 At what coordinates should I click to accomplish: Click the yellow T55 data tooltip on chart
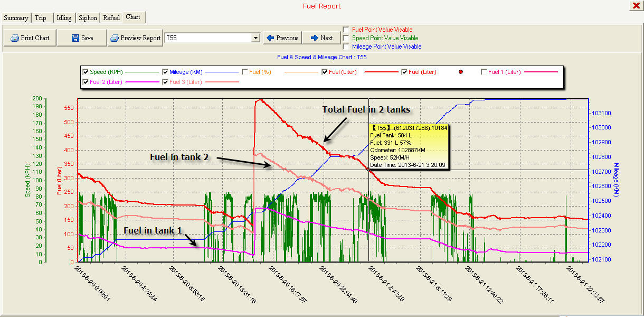click(409, 146)
